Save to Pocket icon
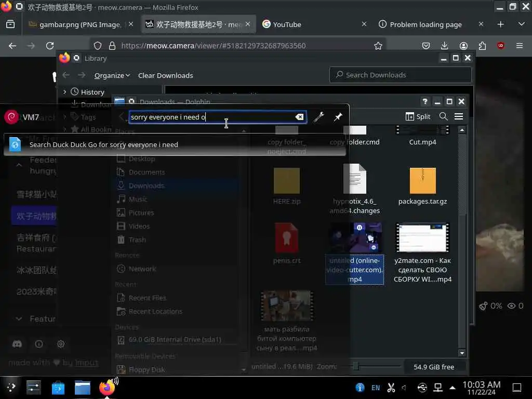 pos(426,46)
